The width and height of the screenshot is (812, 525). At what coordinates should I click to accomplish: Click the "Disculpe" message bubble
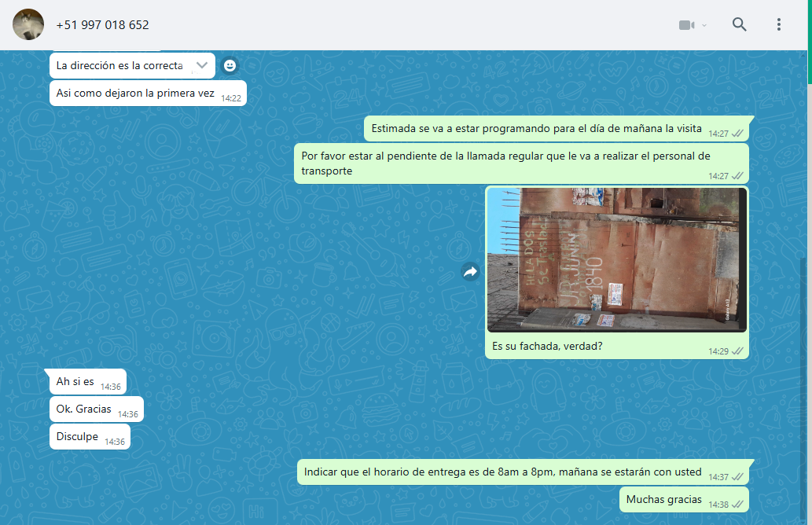tap(77, 436)
